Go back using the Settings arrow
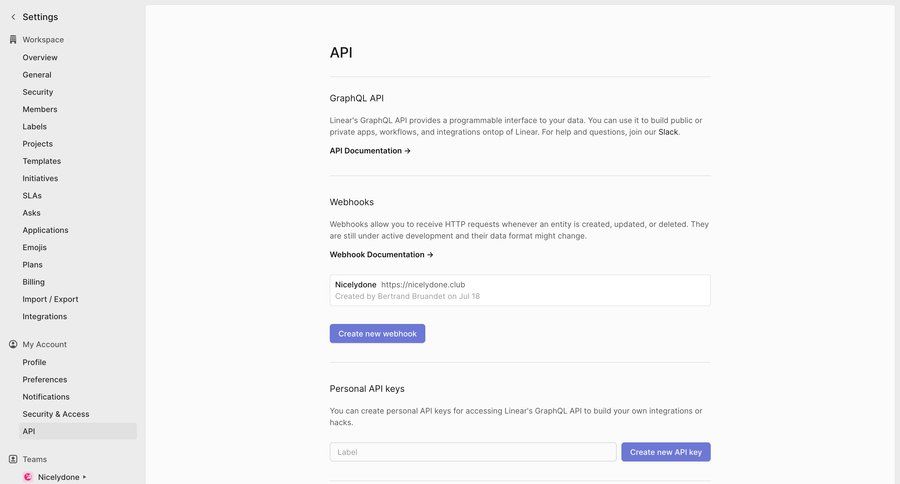The width and height of the screenshot is (900, 484). 13,17
